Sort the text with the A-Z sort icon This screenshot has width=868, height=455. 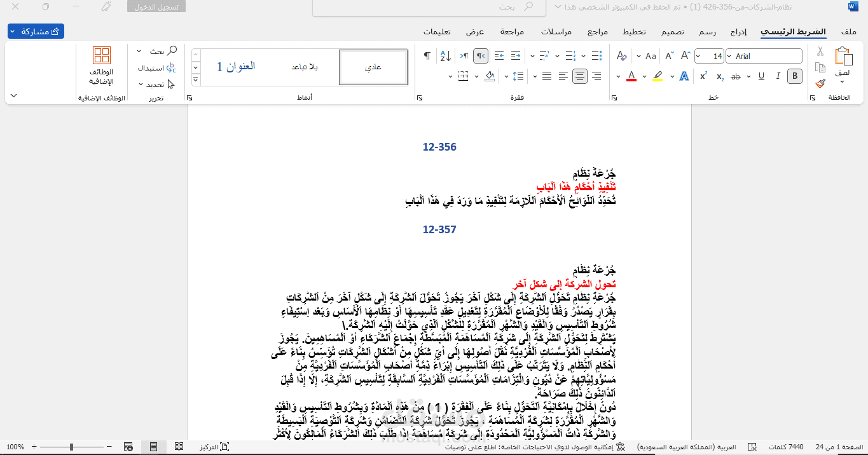point(446,56)
